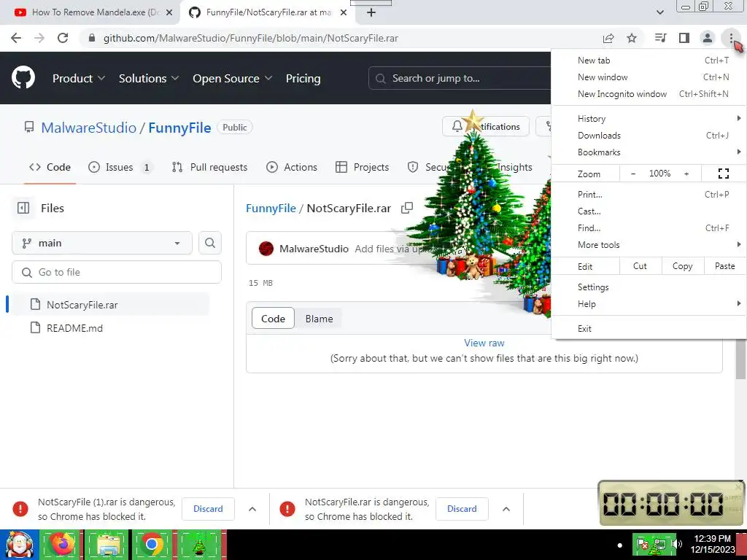Switch to the Actions tab
This screenshot has height=560, width=747.
(x=292, y=167)
